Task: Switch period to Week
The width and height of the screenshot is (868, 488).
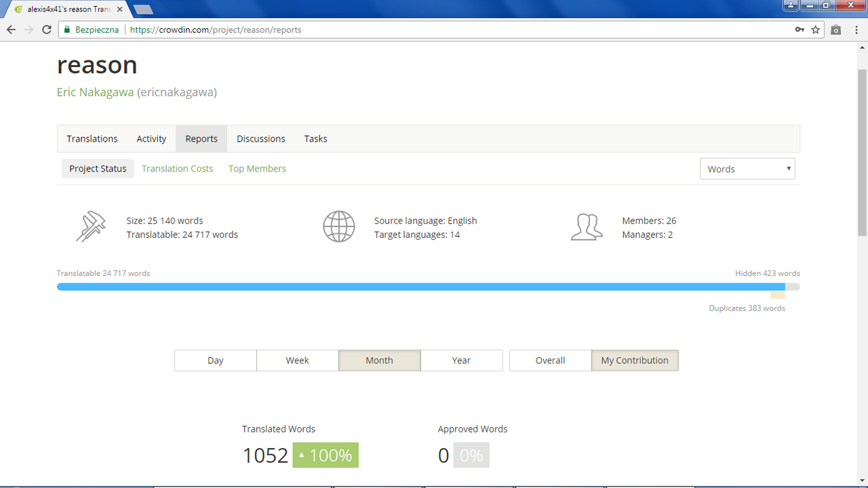Action: pyautogui.click(x=298, y=361)
